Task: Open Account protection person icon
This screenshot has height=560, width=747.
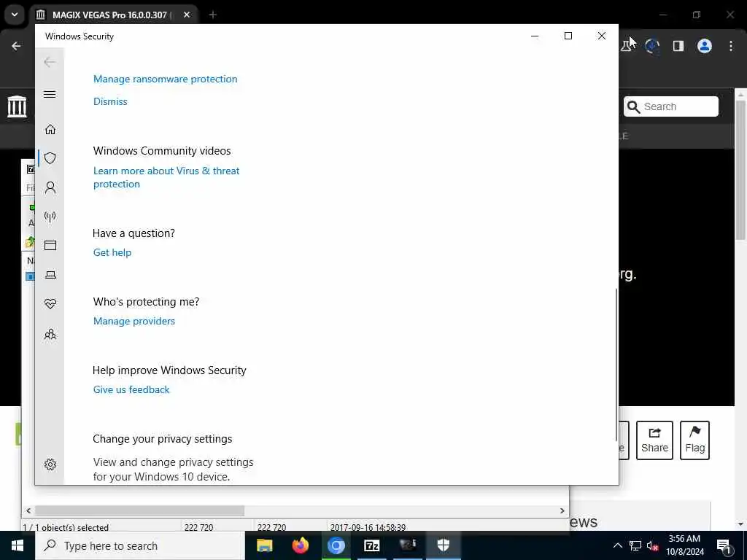Action: pos(50,187)
